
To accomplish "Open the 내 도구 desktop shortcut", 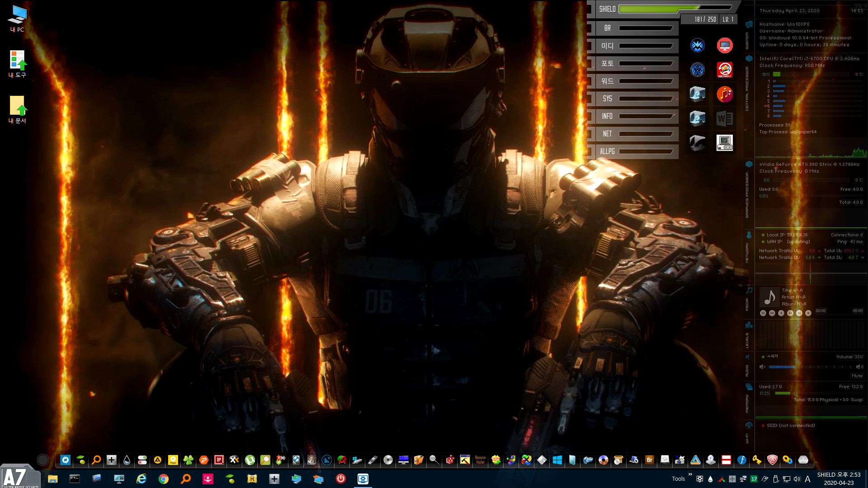I will (17, 64).
